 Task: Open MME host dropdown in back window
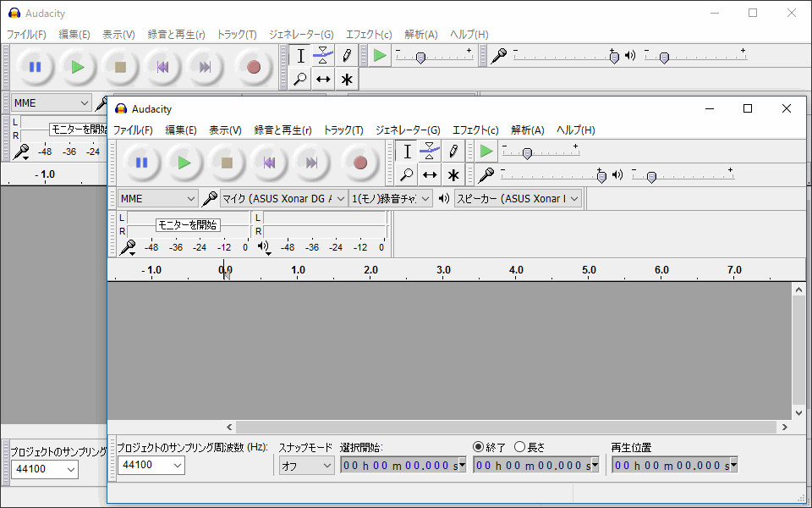click(x=52, y=103)
